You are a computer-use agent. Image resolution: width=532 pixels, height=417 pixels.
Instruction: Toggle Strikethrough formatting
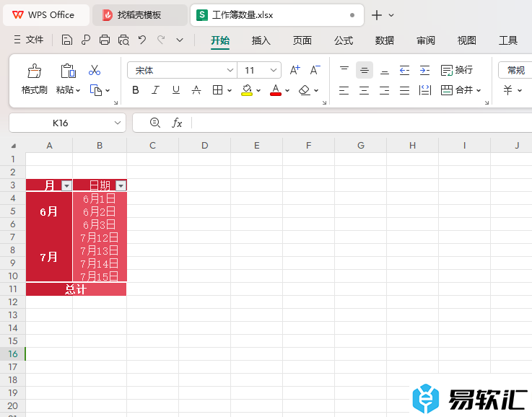tap(196, 90)
